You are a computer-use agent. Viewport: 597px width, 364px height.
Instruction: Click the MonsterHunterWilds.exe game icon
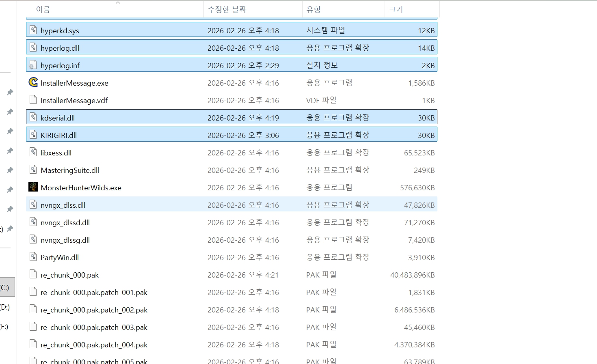point(33,187)
